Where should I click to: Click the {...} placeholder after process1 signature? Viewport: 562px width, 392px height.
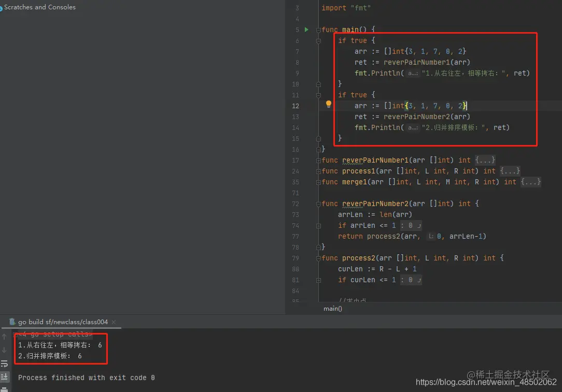[510, 171]
